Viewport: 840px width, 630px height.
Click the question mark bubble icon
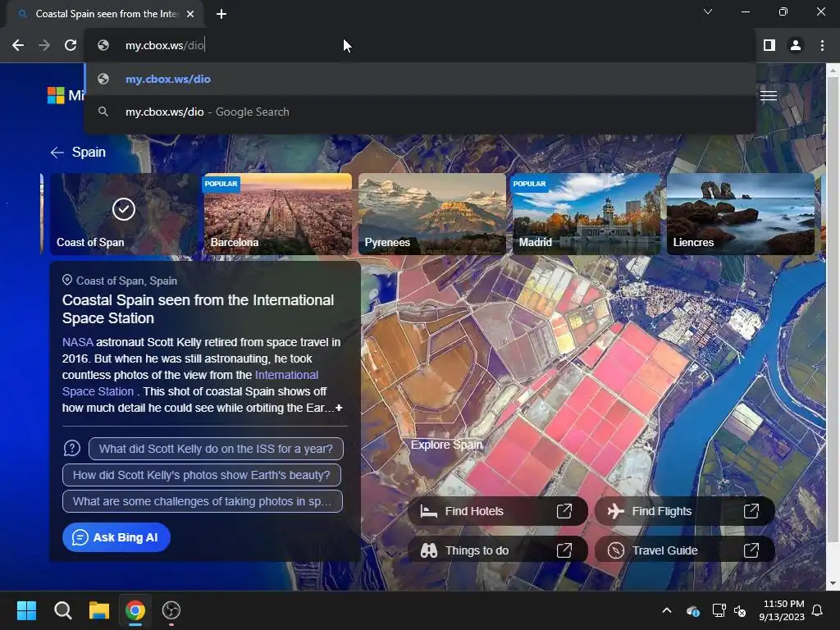tap(72, 448)
